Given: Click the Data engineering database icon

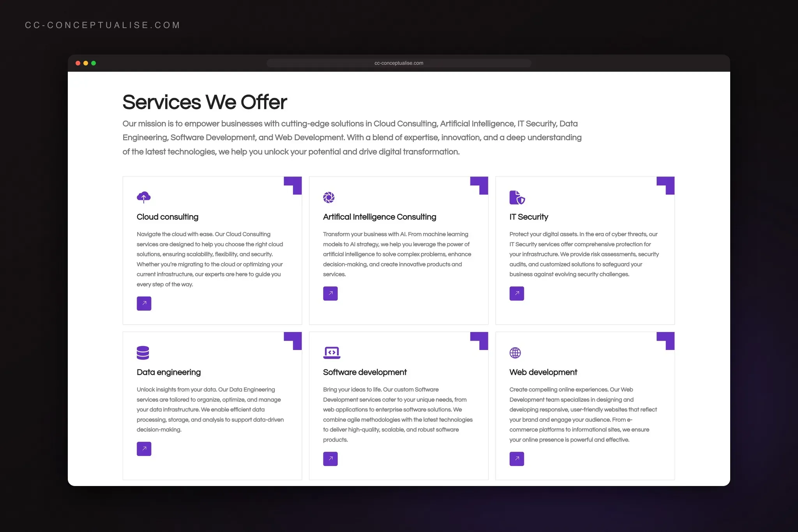Looking at the screenshot, I should [143, 353].
